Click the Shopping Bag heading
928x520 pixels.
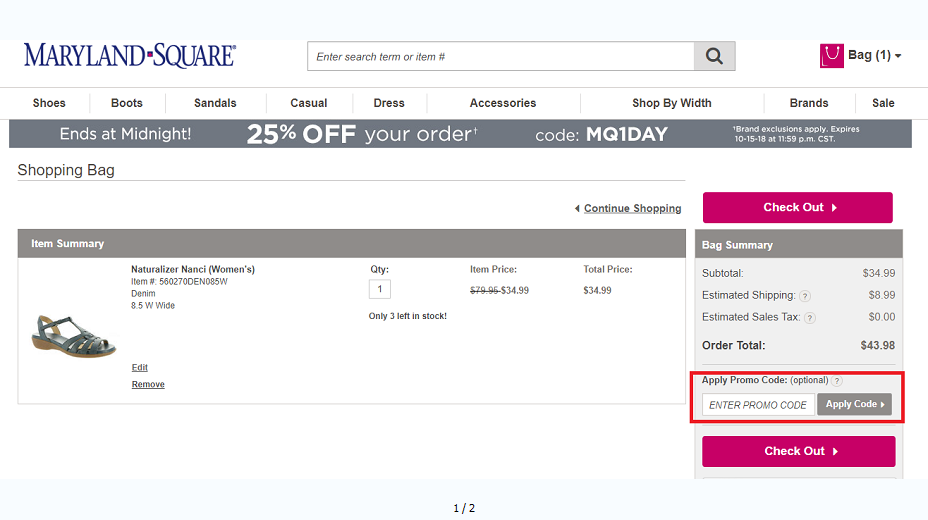pos(66,170)
